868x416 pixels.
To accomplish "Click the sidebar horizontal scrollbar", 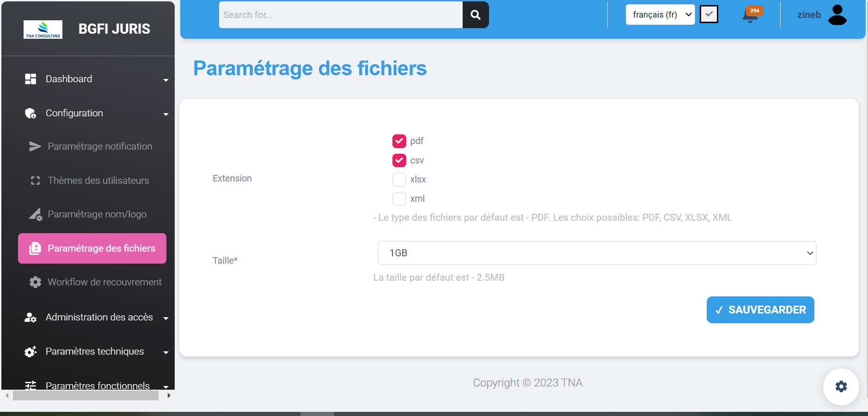I will [x=86, y=396].
